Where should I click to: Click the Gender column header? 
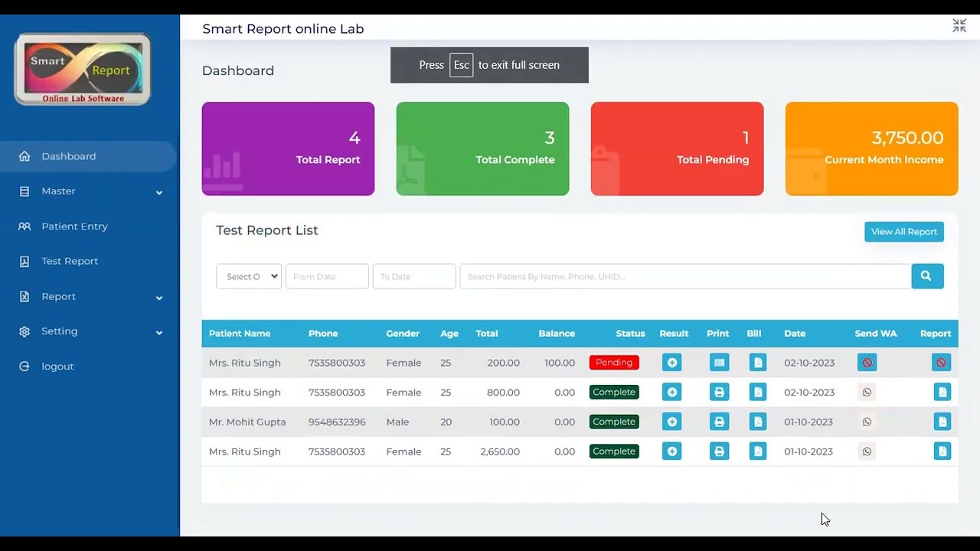(x=403, y=334)
